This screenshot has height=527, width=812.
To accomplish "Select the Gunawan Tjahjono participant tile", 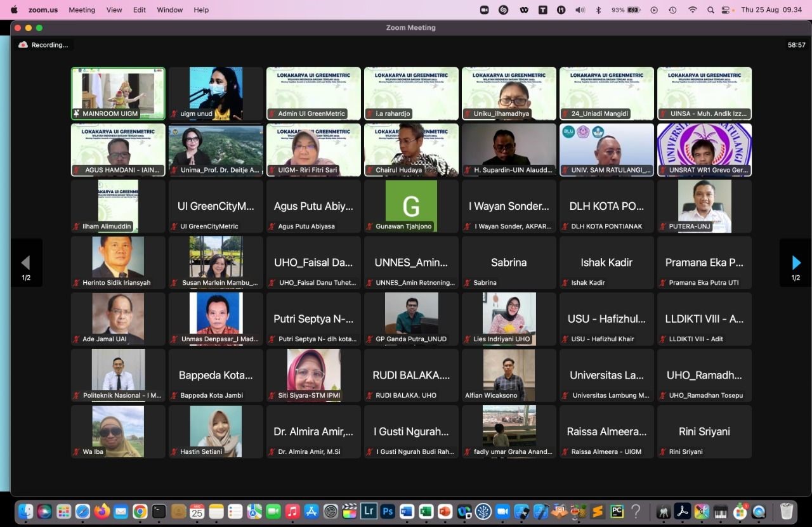I will pyautogui.click(x=411, y=206).
